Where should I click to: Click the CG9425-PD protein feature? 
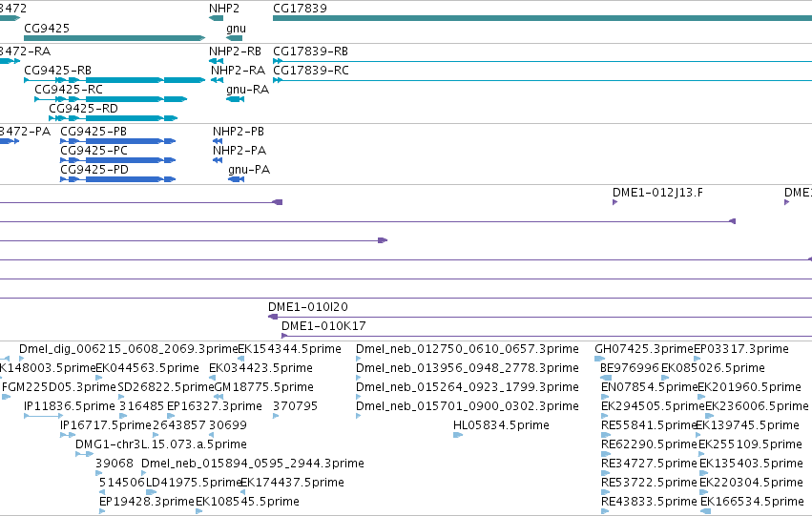pos(118,179)
